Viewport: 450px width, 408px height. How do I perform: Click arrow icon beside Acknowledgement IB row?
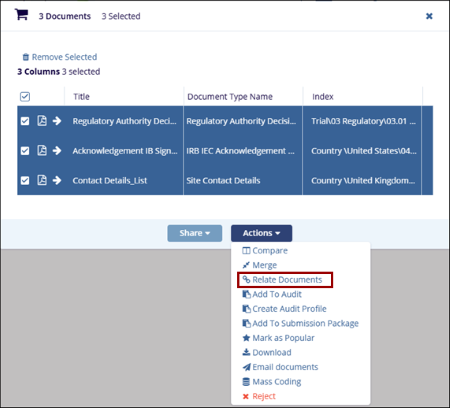(57, 150)
